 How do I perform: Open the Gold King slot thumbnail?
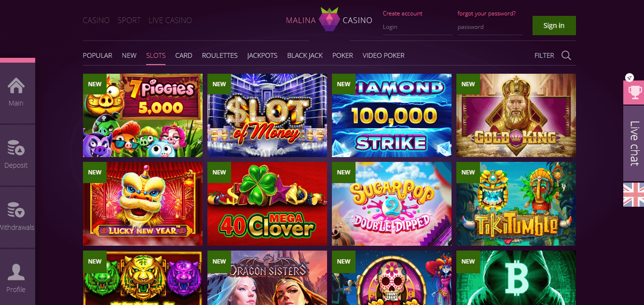tap(516, 115)
